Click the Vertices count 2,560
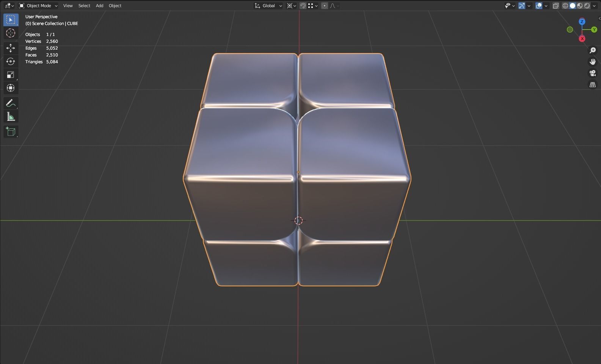 (52, 41)
